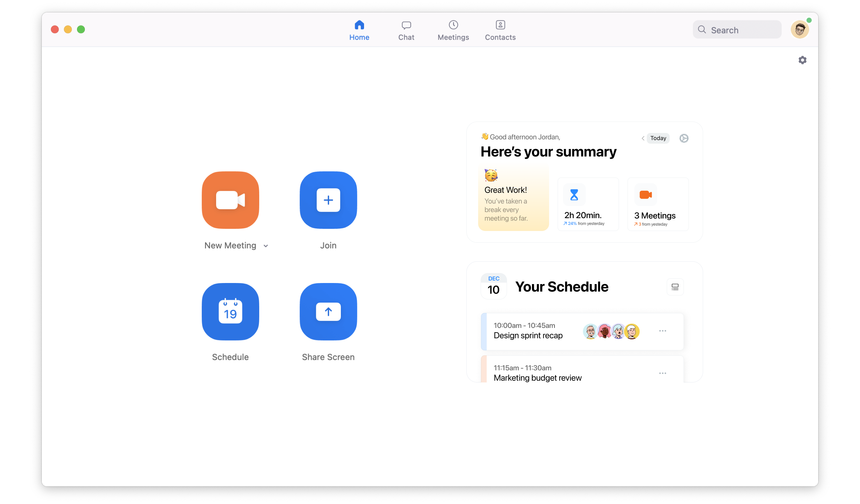This screenshot has width=860, height=504.
Task: Toggle schedule list view icon
Action: 675,287
